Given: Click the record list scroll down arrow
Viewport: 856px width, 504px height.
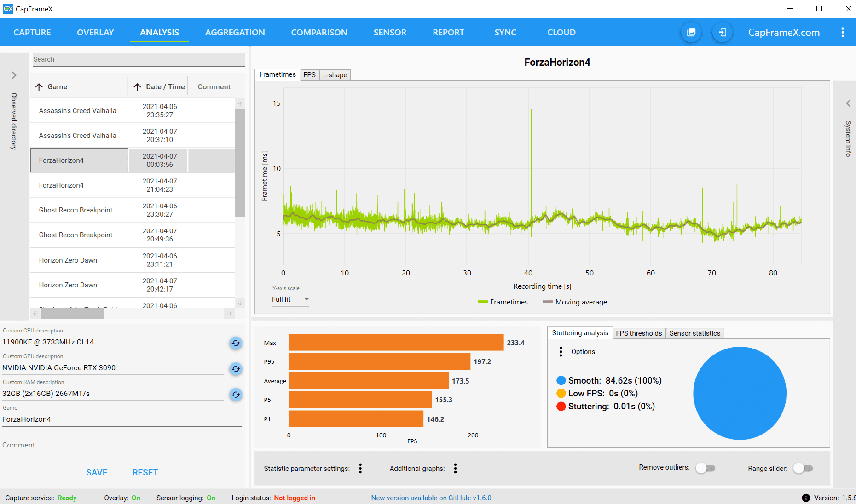Looking at the screenshot, I should pos(240,303).
